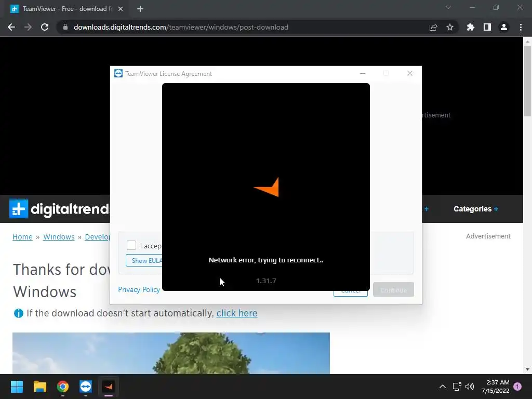This screenshot has width=532, height=399.
Task: Show hidden tray icons chevron
Action: [443, 387]
